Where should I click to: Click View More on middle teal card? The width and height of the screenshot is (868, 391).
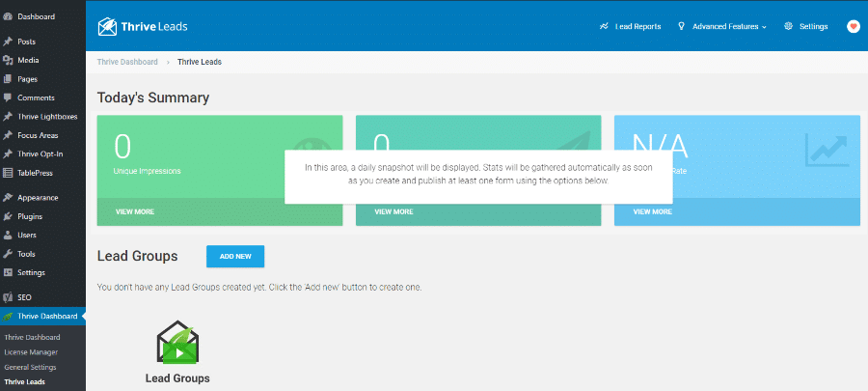click(393, 211)
